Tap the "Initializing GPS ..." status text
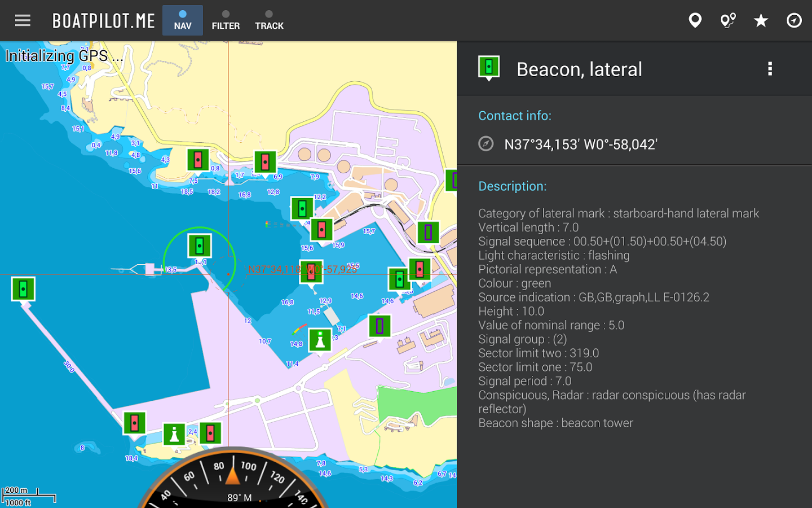The image size is (812, 508). [64, 56]
